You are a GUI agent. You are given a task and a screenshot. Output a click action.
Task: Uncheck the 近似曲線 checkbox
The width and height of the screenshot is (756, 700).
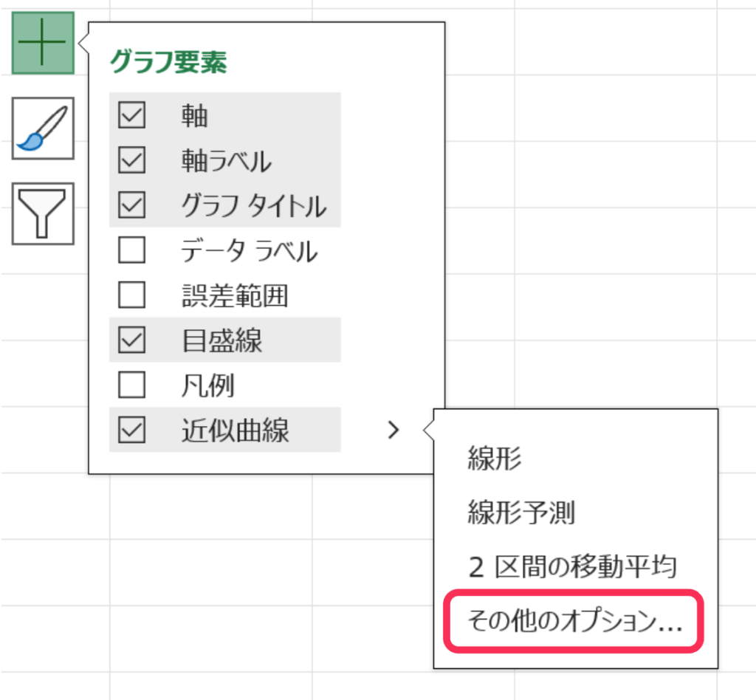(131, 430)
